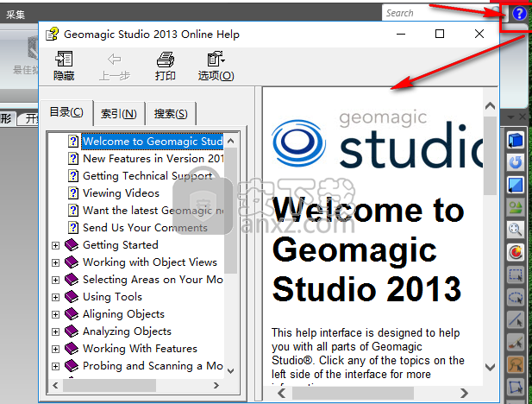The height and width of the screenshot is (404, 532).
Task: Click the red target circle icon
Action: tap(516, 252)
